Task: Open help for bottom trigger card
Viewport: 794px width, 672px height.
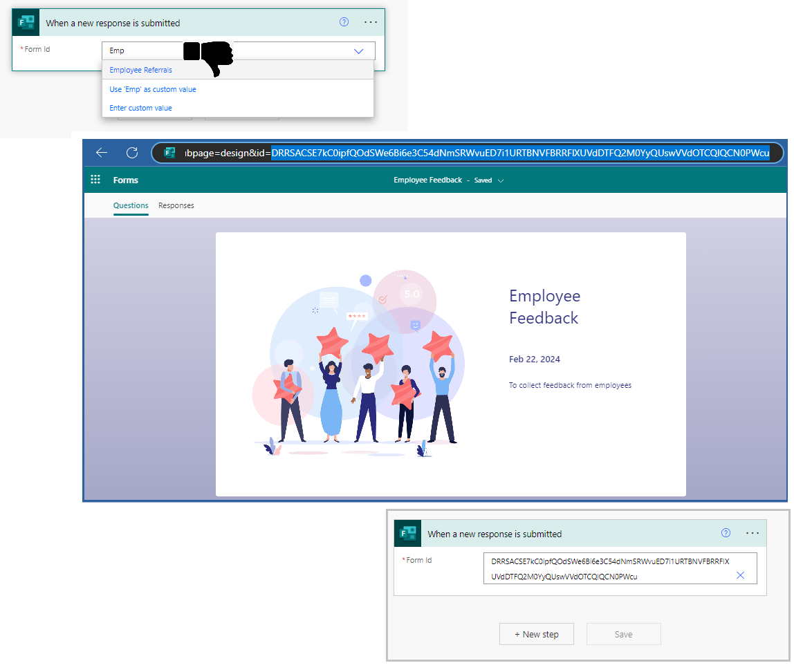Action: pyautogui.click(x=726, y=533)
